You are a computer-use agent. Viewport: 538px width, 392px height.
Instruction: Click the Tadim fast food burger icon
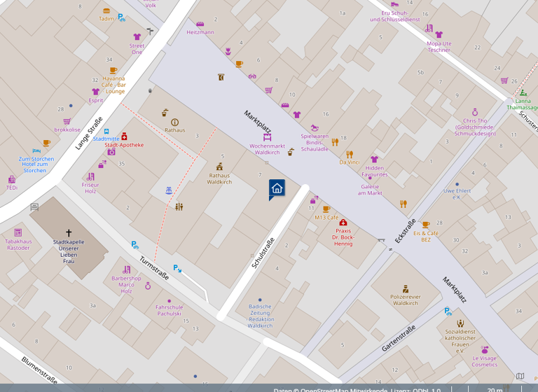(x=106, y=11)
